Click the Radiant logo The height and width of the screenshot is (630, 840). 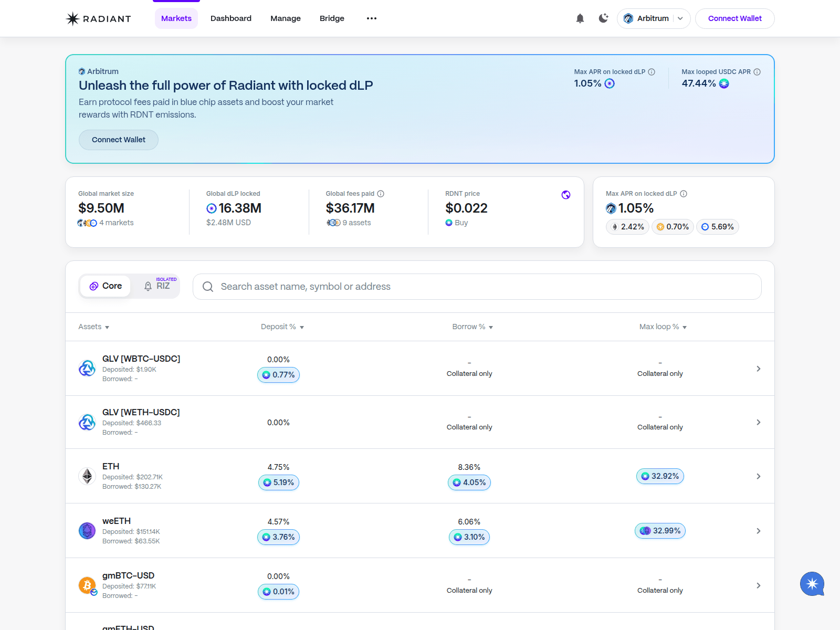coord(98,18)
